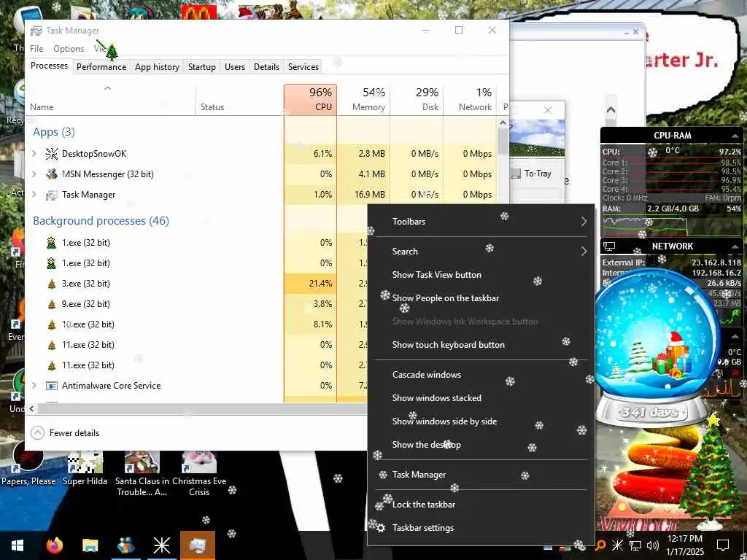Open Santa Claus in Trouble desktop shortcut
This screenshot has width=747, height=560.
(x=142, y=474)
